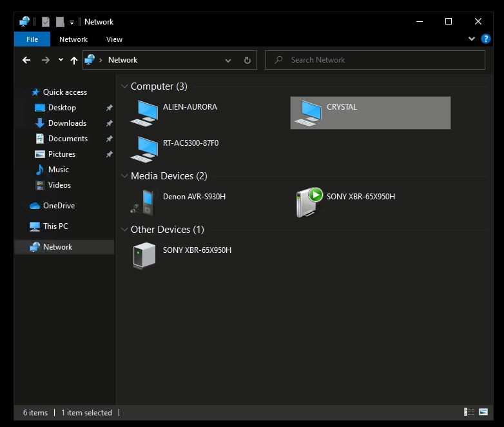Switch to large icons view in status bar
The width and height of the screenshot is (504, 427).
click(482, 412)
